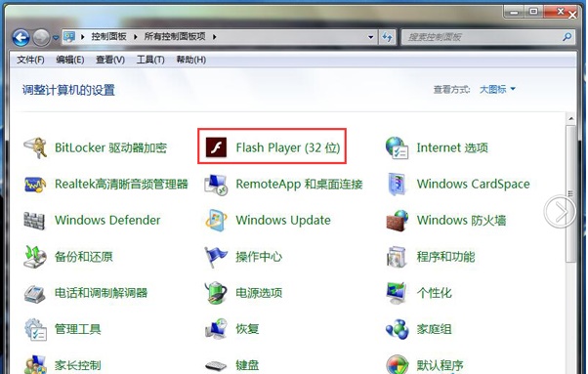
Task: Expand arrow after 控制面板 breadcrumb
Action: (x=136, y=37)
